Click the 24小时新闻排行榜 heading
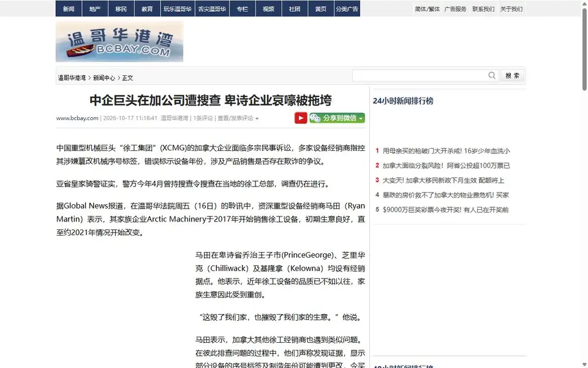Viewport: 588px width, 368px height. (403, 101)
